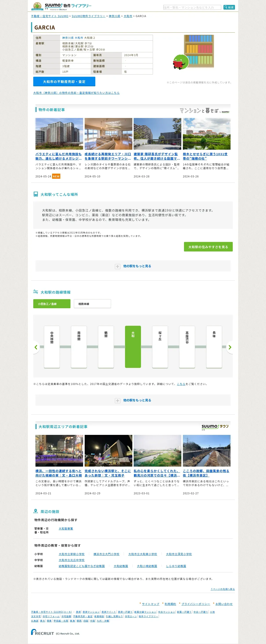The width and height of the screenshot is (266, 644).
Task: Expand 他の駅をもっと見る under route information
Action: 133,400
